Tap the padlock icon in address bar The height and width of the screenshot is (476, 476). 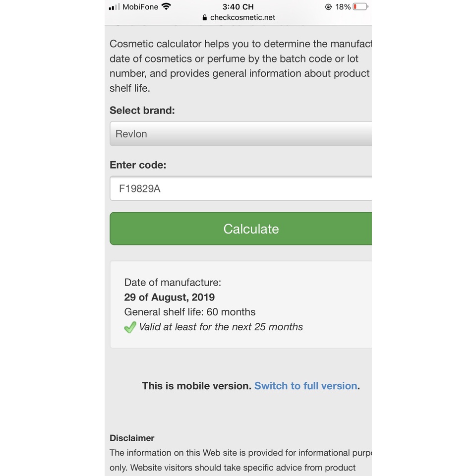pyautogui.click(x=205, y=18)
